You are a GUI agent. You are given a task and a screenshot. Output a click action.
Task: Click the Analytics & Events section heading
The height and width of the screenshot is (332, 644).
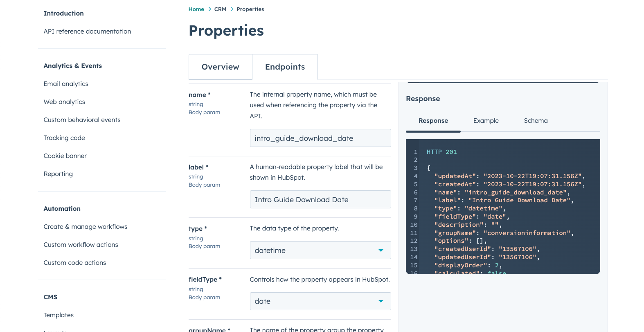73,66
